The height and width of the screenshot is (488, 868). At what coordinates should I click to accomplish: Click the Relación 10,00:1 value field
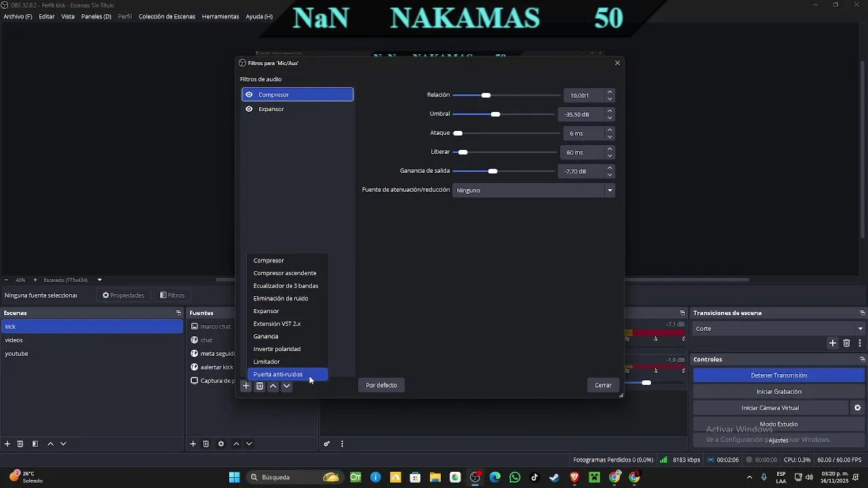point(584,96)
